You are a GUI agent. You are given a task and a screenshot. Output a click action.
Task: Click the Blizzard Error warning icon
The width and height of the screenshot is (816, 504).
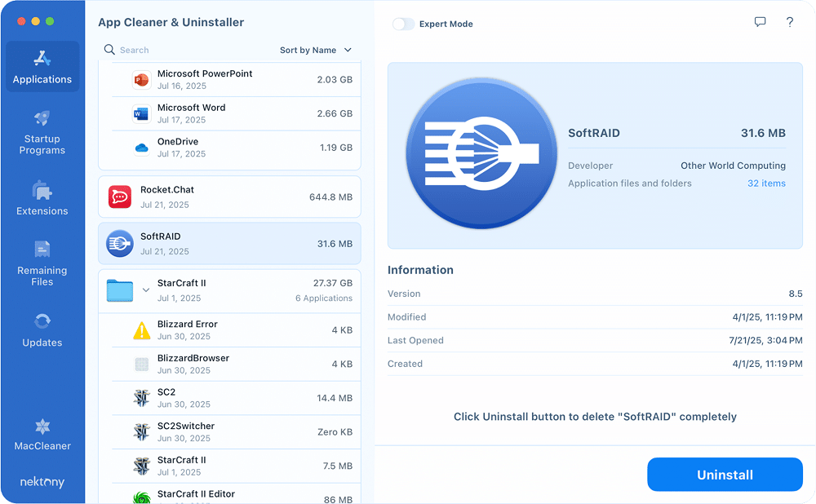click(141, 330)
